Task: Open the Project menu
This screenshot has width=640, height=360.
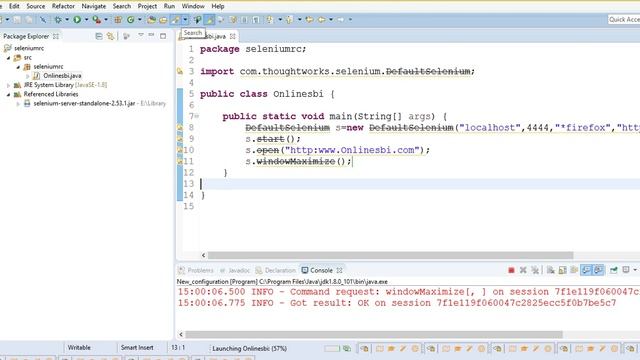Action: 147,6
